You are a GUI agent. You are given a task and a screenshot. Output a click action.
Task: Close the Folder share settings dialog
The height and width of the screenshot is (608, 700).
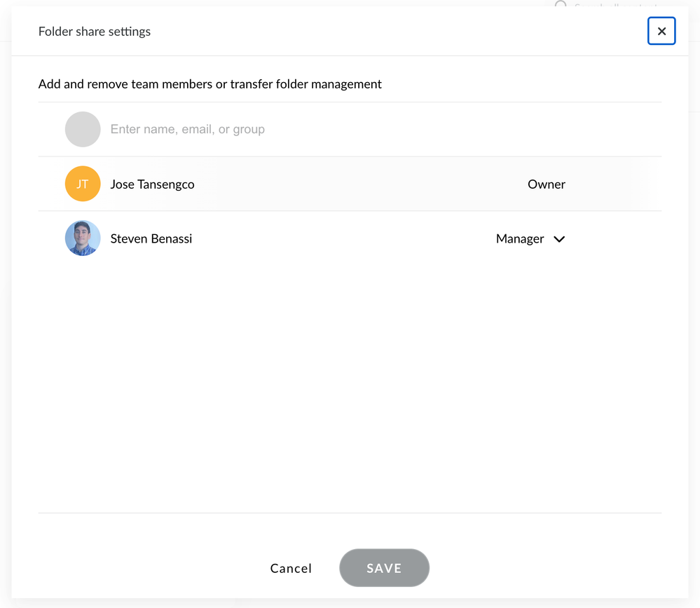[x=661, y=32]
